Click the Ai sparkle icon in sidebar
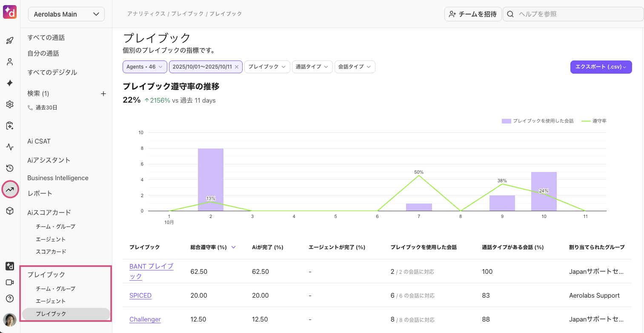Viewport: 644px width, 333px height. coord(10,83)
